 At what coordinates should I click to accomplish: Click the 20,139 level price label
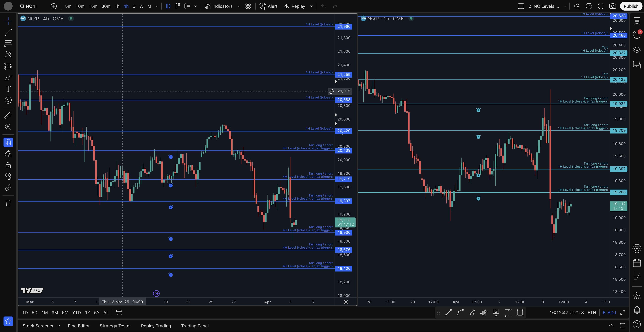click(344, 150)
